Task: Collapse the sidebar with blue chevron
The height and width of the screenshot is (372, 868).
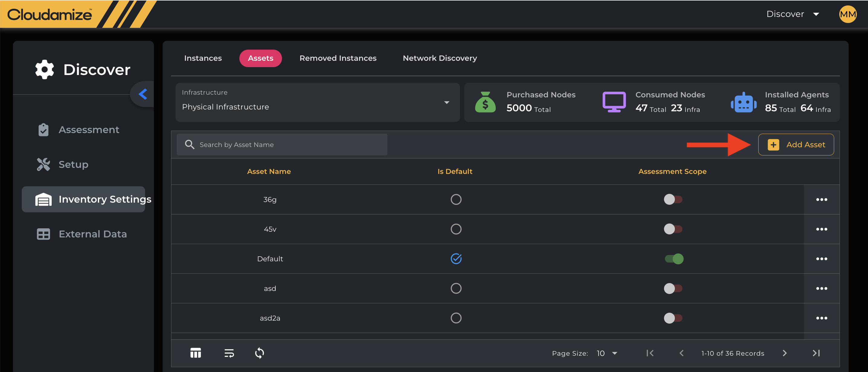Action: (143, 94)
